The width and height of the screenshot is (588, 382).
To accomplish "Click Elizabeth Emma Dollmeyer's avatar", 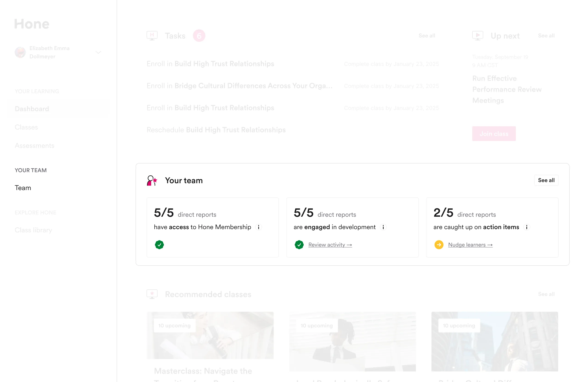I will pyautogui.click(x=20, y=52).
